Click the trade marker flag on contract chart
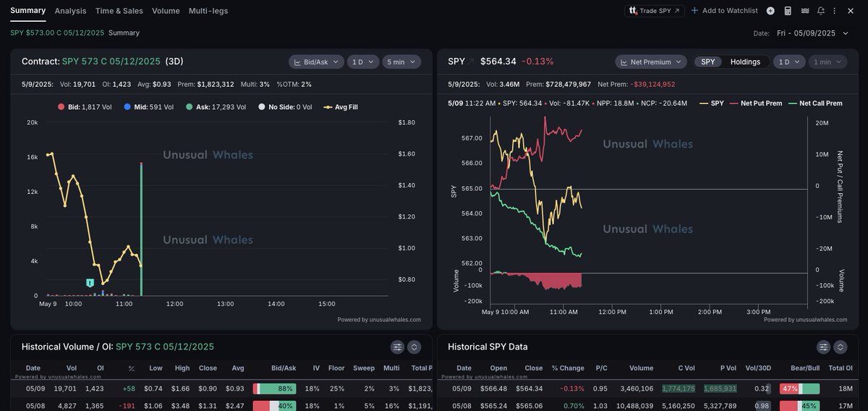868x411 pixels. click(x=90, y=283)
